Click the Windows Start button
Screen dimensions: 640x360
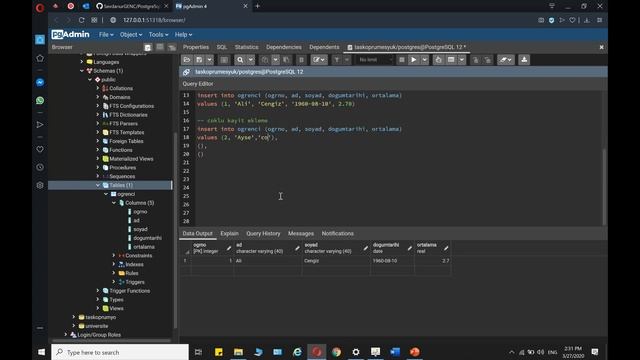click(x=41, y=352)
